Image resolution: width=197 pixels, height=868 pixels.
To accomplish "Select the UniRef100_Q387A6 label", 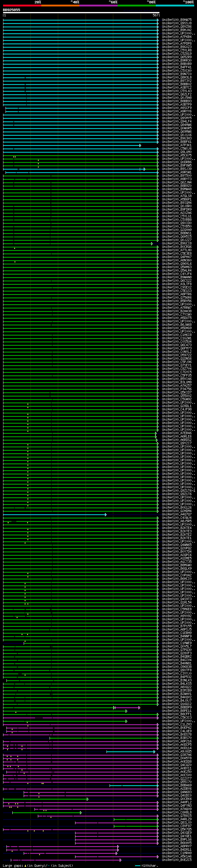I will 176,755.
